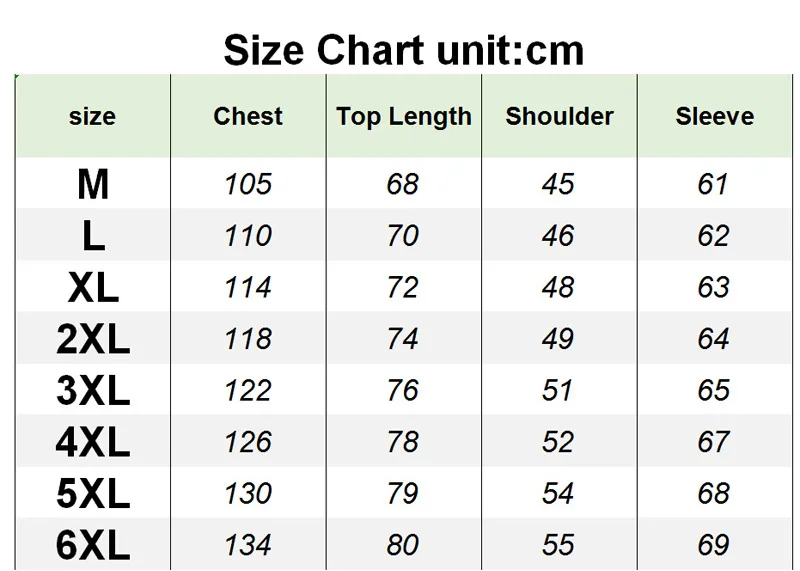Click the 3XL size row label
Screen dimensions: 800x571
[x=93, y=390]
